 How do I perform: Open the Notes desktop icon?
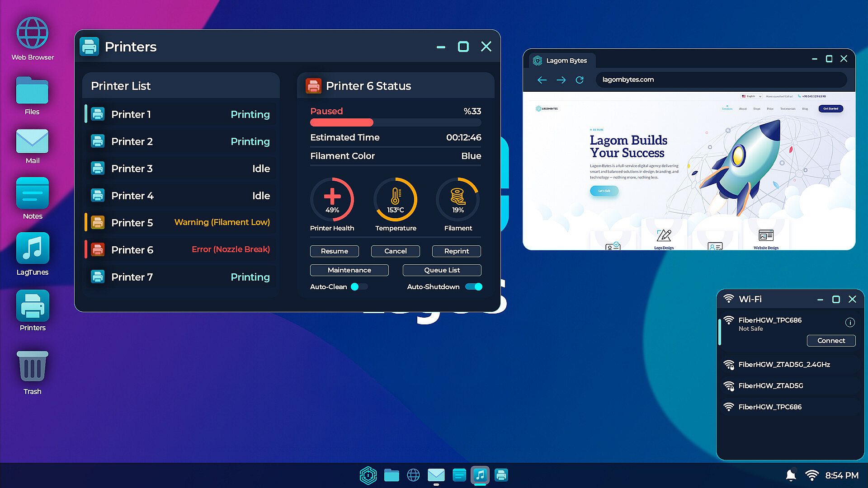pyautogui.click(x=33, y=193)
